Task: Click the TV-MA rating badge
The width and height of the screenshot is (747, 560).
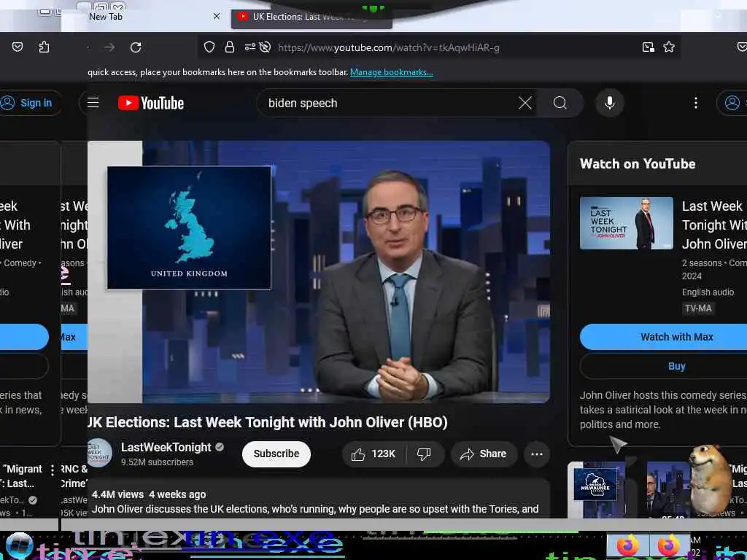Action: tap(698, 308)
